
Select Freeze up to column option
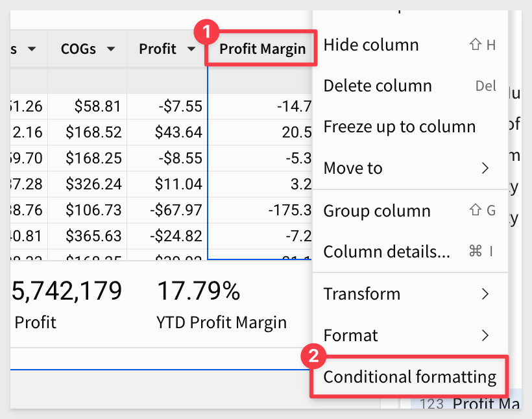(410, 126)
